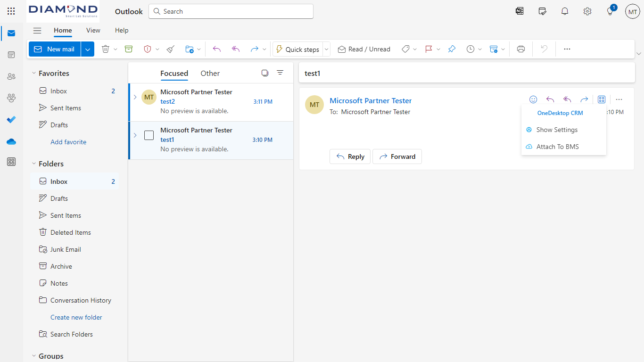Pin the message with the pin icon

point(452,49)
